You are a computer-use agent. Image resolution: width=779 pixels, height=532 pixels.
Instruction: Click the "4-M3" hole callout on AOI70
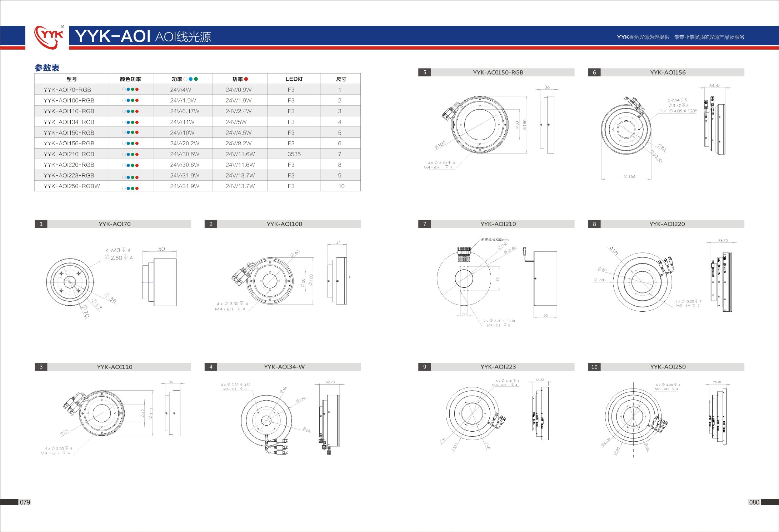click(x=118, y=250)
